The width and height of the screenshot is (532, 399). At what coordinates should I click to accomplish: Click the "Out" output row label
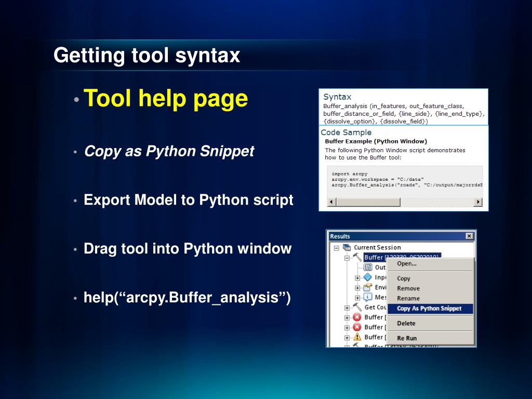pyautogui.click(x=380, y=268)
